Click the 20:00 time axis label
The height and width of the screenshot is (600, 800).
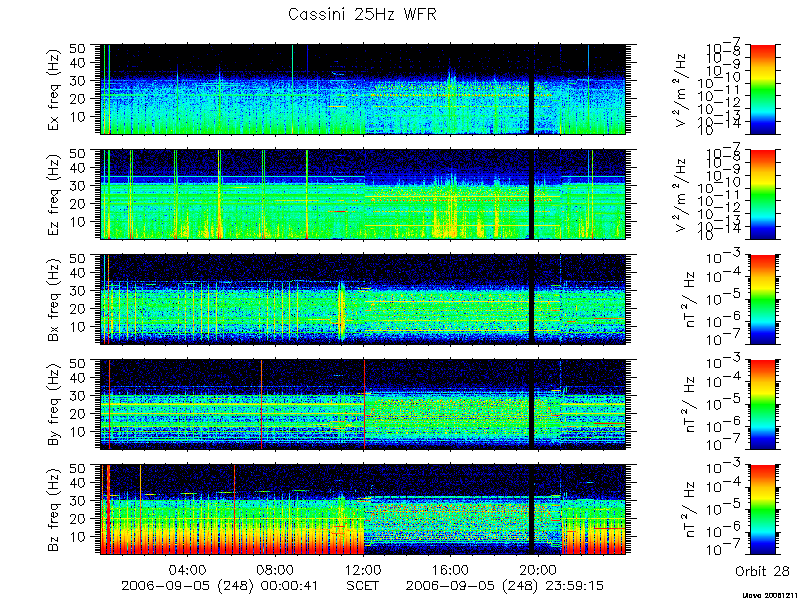pyautogui.click(x=538, y=570)
